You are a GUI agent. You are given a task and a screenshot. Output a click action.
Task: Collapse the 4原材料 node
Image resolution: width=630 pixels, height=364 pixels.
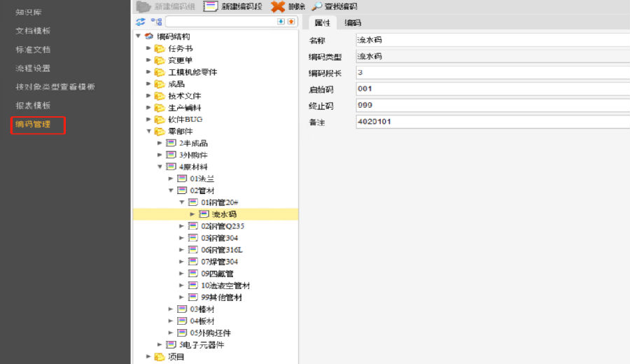pyautogui.click(x=160, y=167)
